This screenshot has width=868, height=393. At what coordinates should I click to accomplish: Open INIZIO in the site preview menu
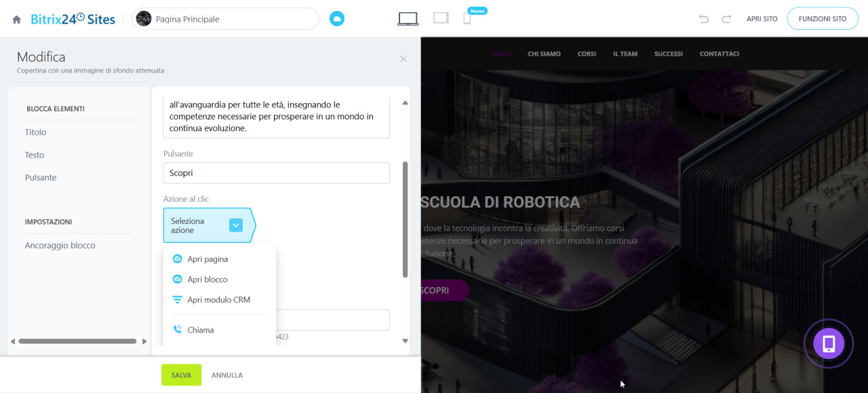click(x=500, y=54)
